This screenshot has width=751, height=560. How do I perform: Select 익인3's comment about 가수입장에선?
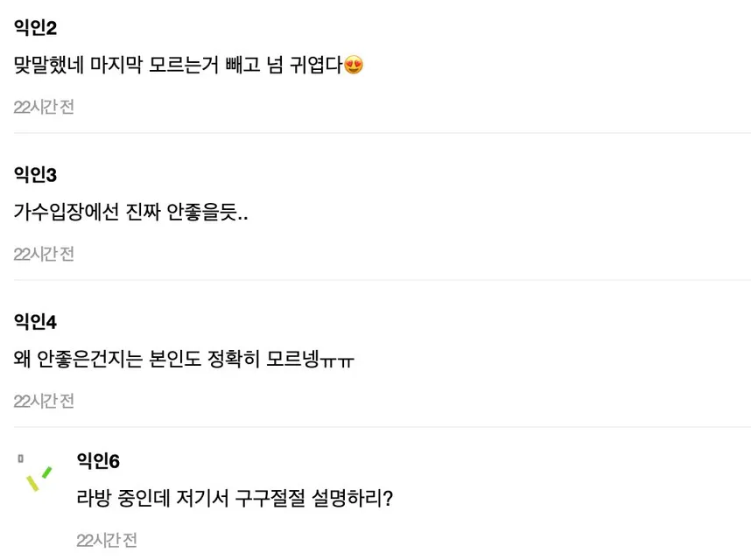(x=131, y=212)
